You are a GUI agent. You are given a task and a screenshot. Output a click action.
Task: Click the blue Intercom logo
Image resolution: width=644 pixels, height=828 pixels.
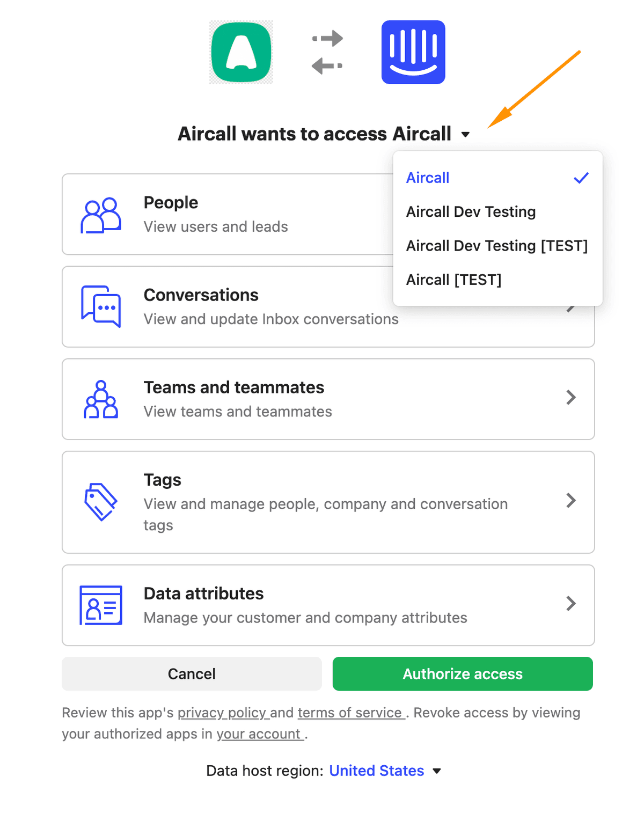coord(413,53)
